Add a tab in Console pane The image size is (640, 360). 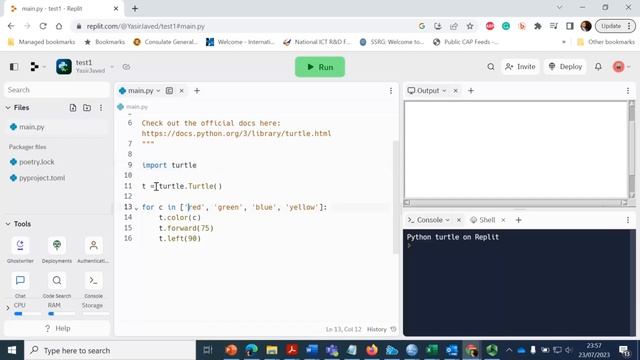point(518,220)
